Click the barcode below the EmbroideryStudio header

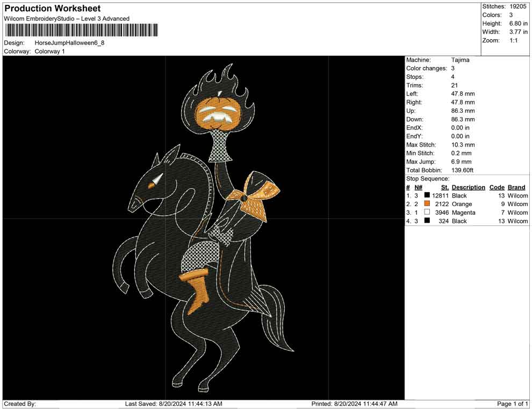coord(81,30)
